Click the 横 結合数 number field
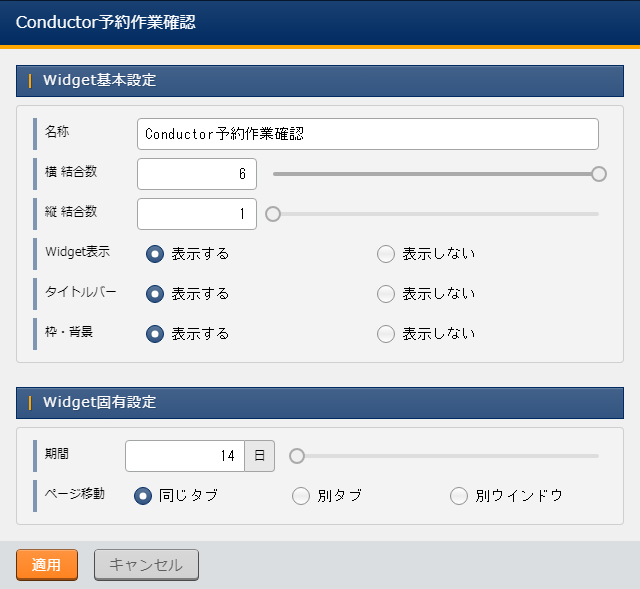The height and width of the screenshot is (589, 640). point(197,174)
